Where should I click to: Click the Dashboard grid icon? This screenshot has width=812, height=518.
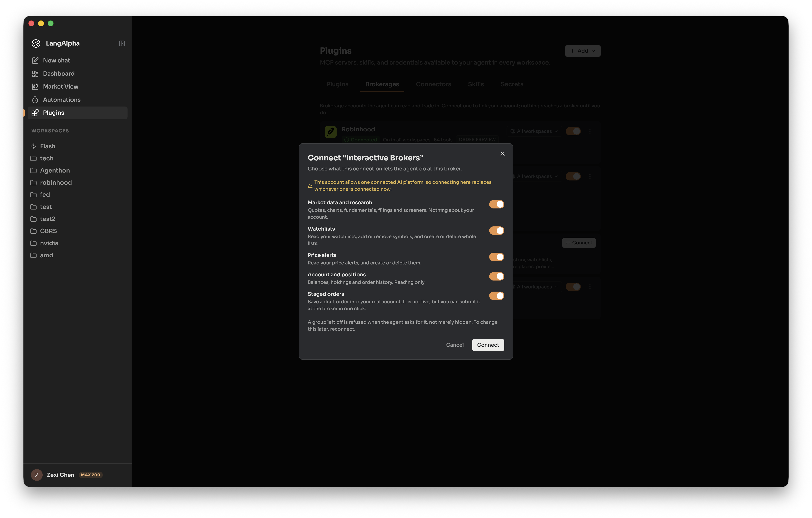click(35, 74)
